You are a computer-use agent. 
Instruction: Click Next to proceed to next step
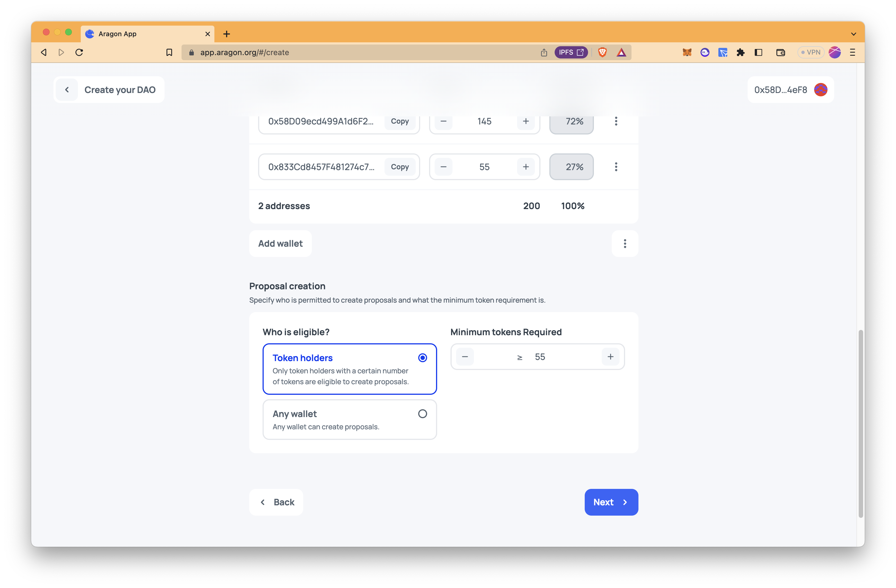pyautogui.click(x=610, y=502)
